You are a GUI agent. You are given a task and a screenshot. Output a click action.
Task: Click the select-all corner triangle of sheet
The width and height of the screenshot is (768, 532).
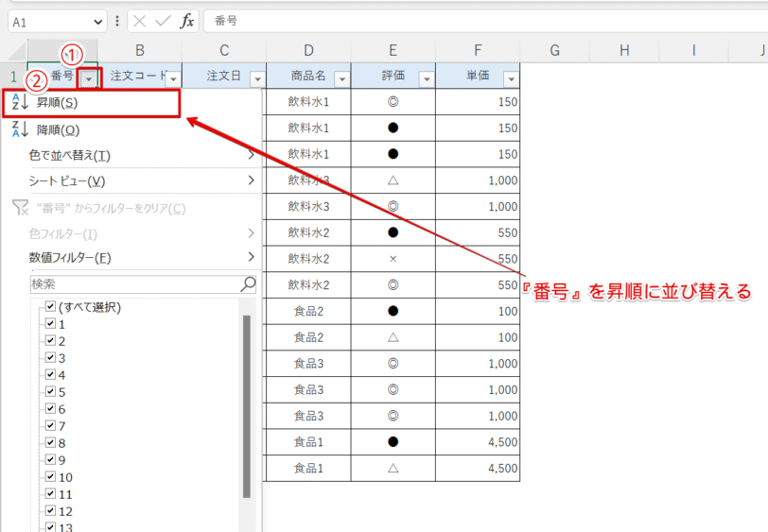pyautogui.click(x=18, y=51)
